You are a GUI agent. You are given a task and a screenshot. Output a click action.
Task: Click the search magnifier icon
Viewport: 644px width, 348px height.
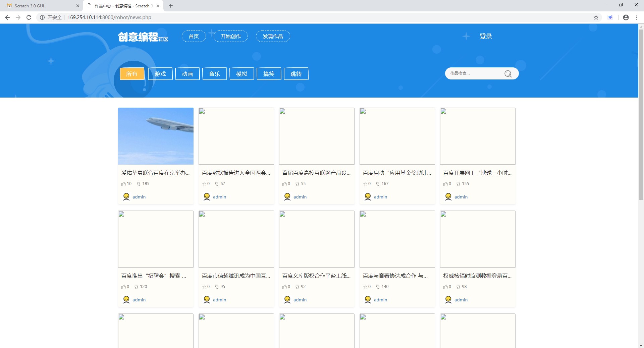507,73
